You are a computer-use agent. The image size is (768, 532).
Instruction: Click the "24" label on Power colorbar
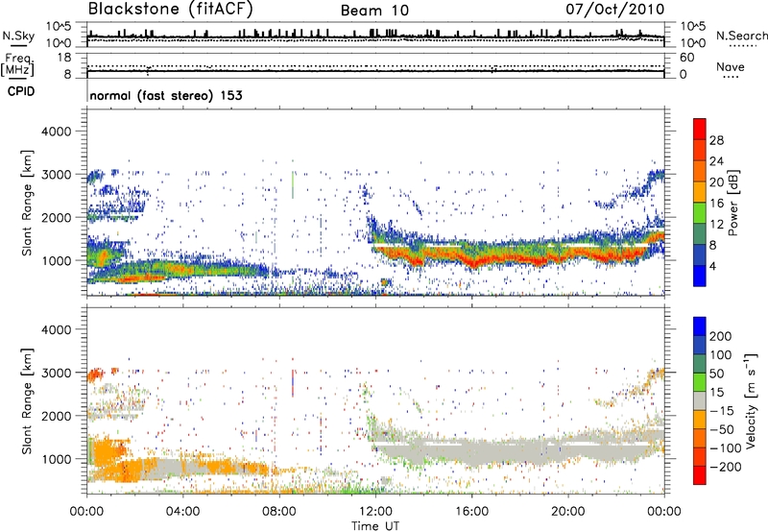point(716,161)
